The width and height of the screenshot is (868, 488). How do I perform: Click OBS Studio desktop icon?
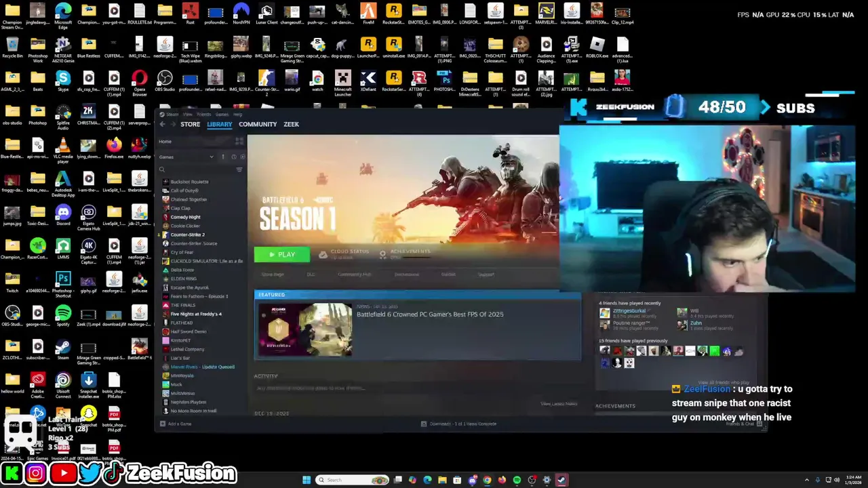pos(165,81)
